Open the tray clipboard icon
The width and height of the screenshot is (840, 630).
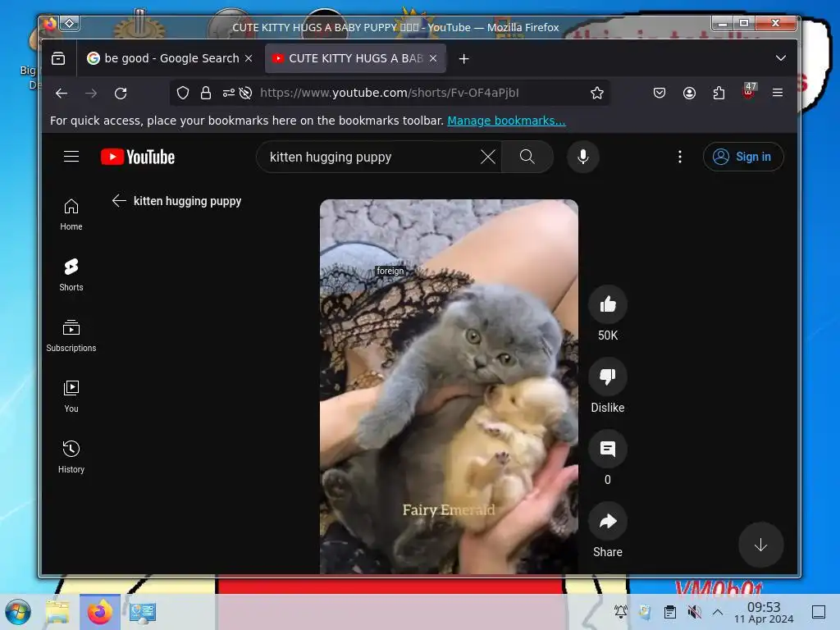(669, 612)
